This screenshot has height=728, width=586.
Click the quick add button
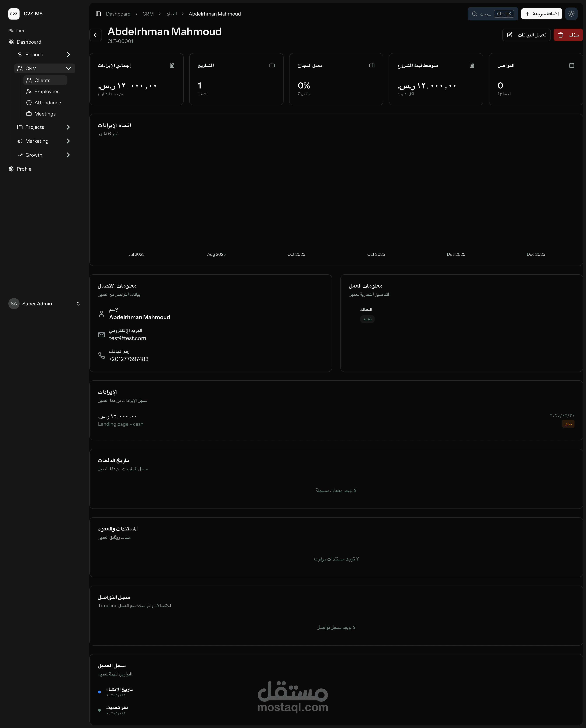click(542, 14)
